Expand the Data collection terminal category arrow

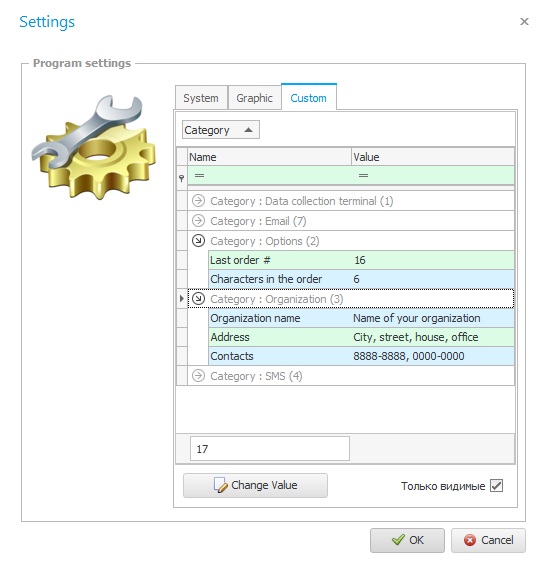pos(198,201)
